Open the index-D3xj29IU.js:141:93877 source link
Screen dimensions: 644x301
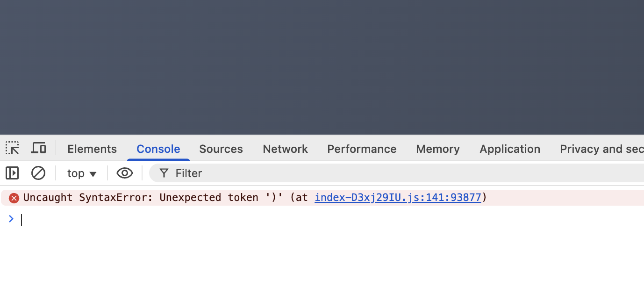pos(398,198)
